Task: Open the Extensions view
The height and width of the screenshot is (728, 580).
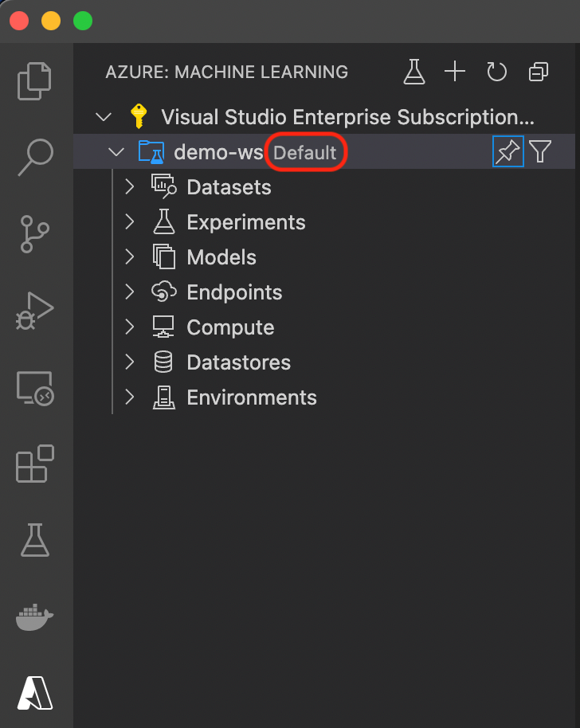Action: [35, 464]
